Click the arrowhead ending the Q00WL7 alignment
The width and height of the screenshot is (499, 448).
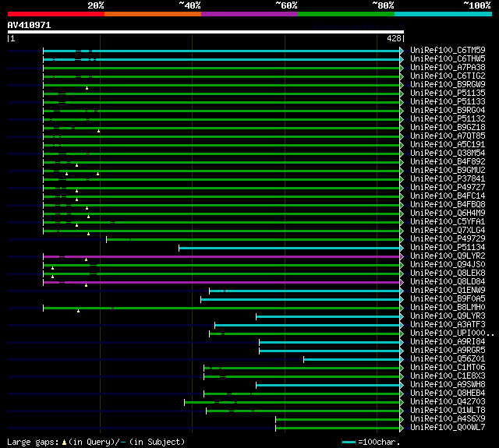coord(402,428)
